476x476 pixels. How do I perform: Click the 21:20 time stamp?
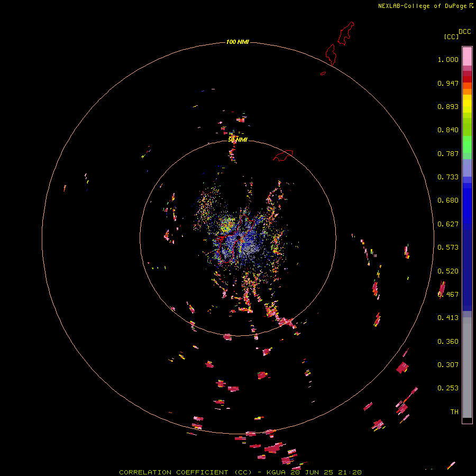click(x=350, y=472)
